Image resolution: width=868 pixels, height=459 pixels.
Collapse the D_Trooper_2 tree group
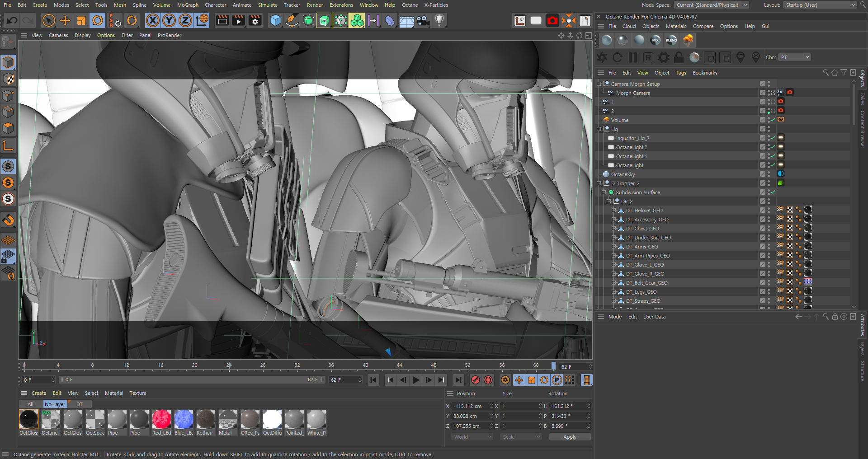click(x=599, y=183)
